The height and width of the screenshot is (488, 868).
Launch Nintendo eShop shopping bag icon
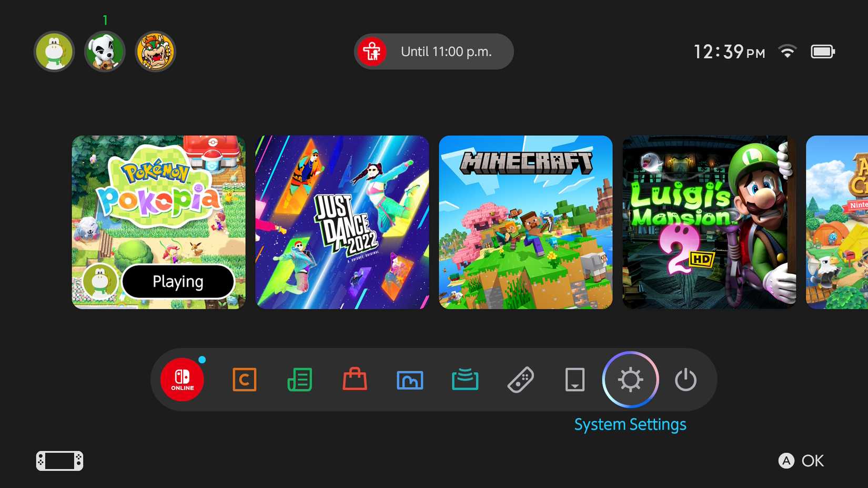[x=355, y=379]
